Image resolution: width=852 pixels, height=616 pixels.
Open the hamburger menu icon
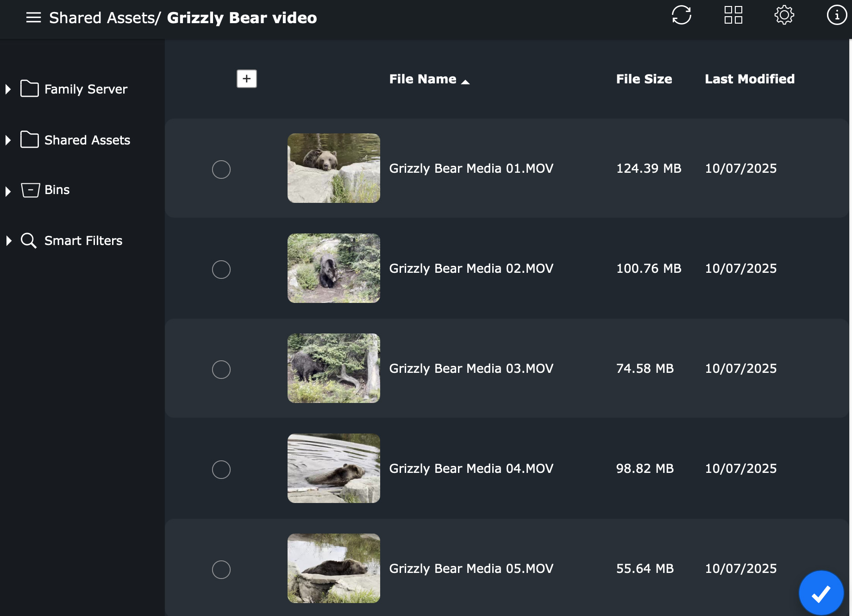pyautogui.click(x=33, y=18)
